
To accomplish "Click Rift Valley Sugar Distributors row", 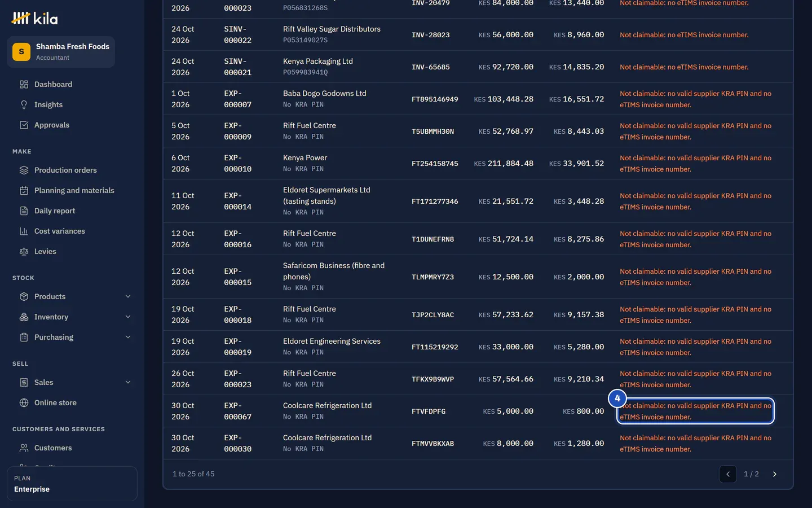I will coord(478,34).
